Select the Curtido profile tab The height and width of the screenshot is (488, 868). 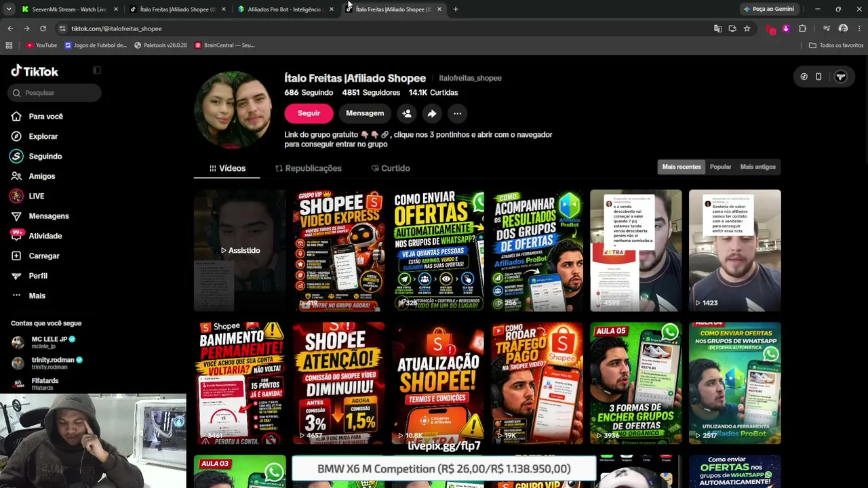coord(391,168)
